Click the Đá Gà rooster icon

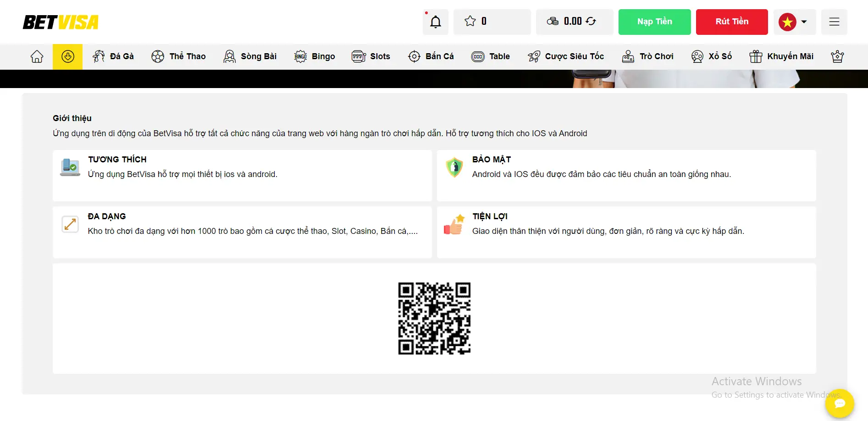(x=98, y=56)
